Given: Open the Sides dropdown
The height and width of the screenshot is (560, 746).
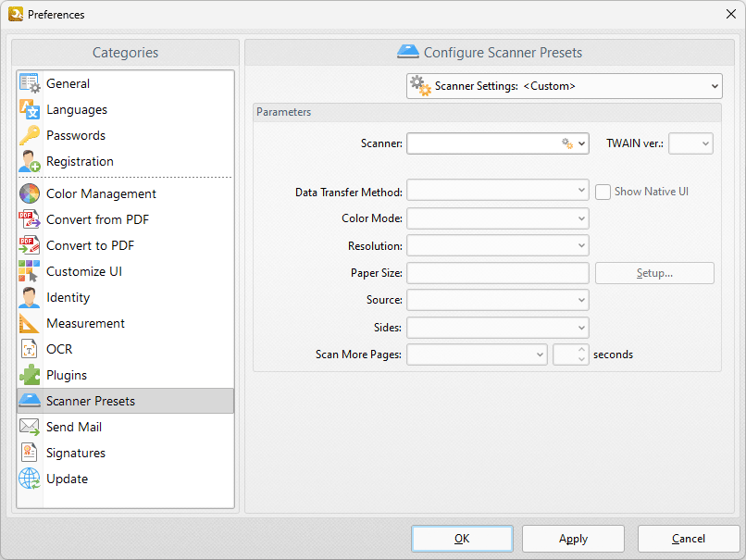Looking at the screenshot, I should [x=498, y=328].
